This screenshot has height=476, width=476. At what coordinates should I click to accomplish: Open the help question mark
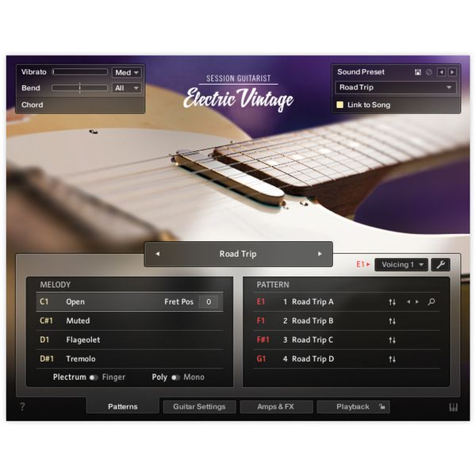pos(22,406)
